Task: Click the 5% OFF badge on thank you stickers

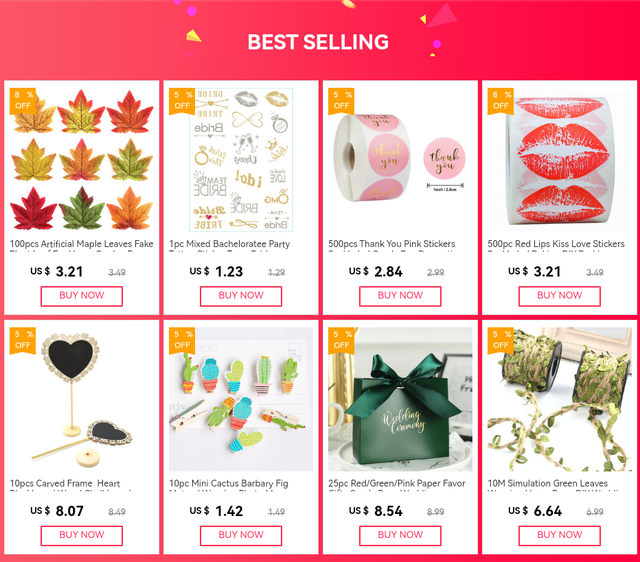Action: 341,101
